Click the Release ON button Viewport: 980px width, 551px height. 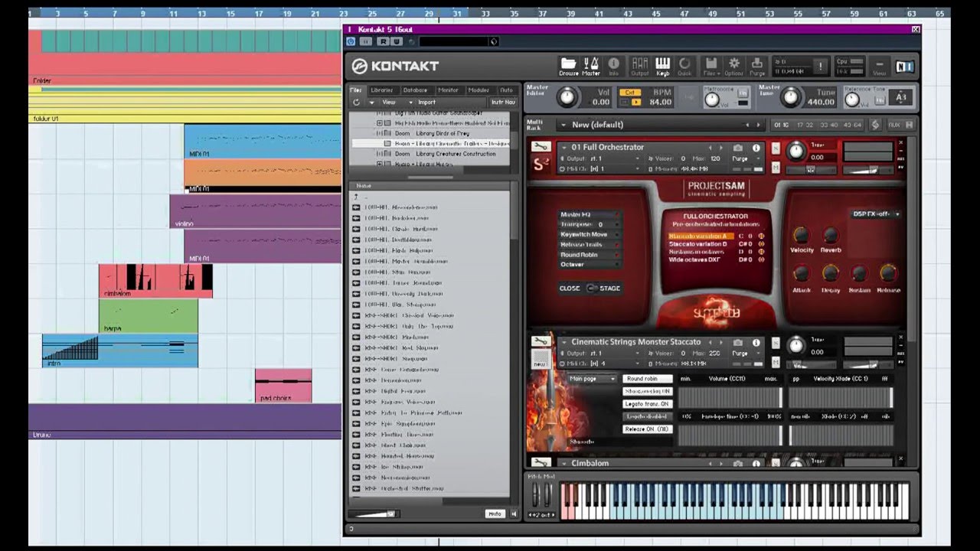pyautogui.click(x=647, y=429)
